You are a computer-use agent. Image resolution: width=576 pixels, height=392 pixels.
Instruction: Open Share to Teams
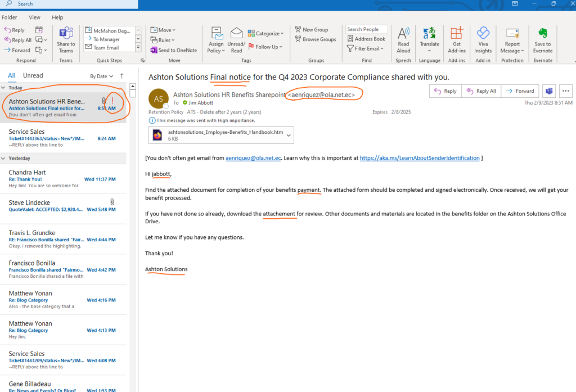pos(66,40)
